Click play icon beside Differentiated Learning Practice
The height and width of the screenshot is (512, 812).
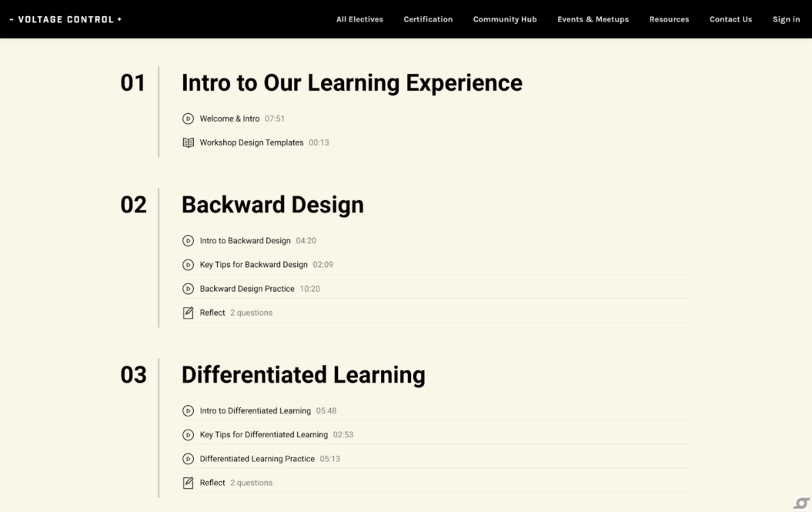click(188, 459)
